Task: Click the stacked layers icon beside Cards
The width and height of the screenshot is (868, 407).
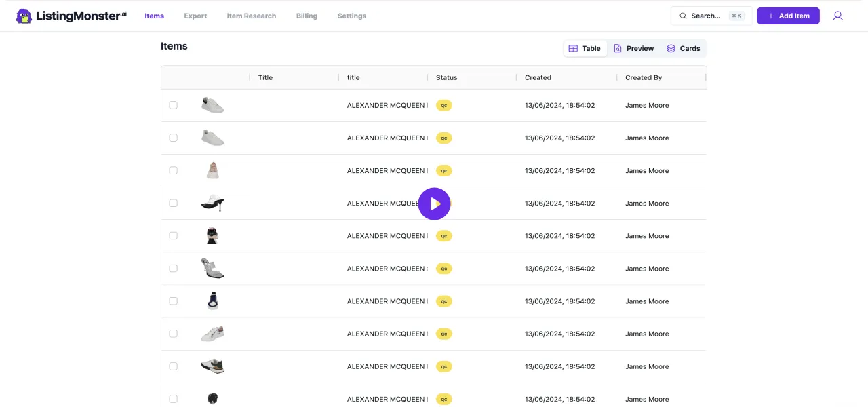Action: click(x=671, y=48)
